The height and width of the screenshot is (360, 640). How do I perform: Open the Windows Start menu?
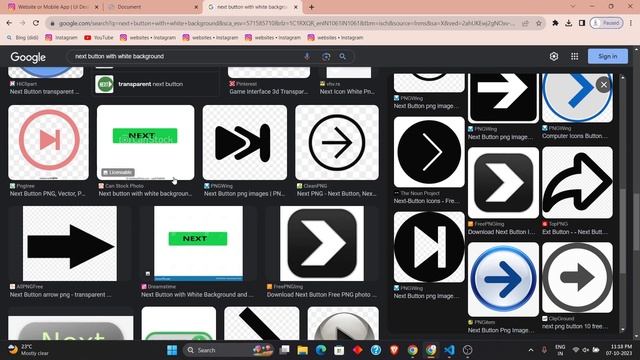(172, 350)
